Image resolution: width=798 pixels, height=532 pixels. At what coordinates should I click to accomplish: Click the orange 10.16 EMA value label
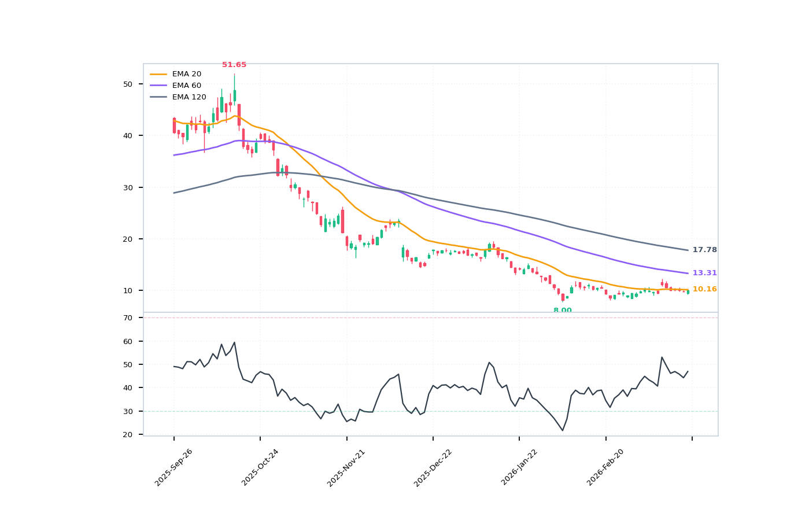pos(704,288)
